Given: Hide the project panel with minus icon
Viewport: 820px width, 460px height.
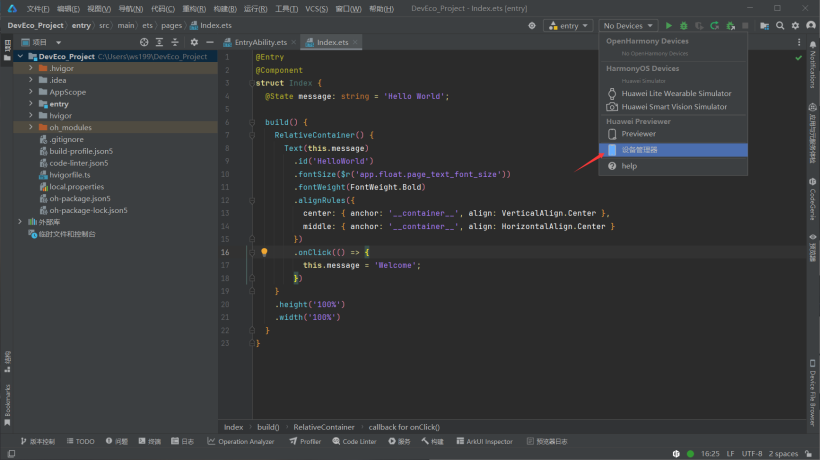Looking at the screenshot, I should 210,42.
